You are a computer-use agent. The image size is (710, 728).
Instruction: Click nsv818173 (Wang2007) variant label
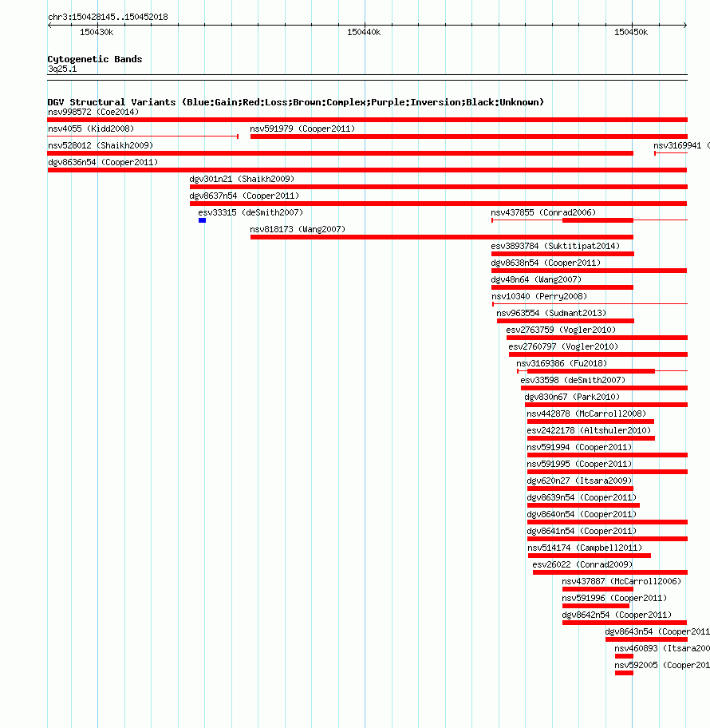[x=298, y=229]
